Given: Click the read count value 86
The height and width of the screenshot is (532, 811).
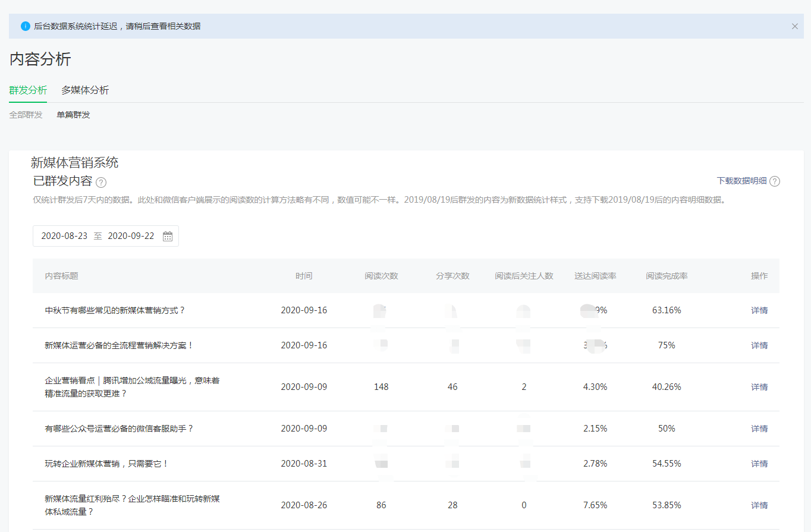Looking at the screenshot, I should (x=381, y=505).
